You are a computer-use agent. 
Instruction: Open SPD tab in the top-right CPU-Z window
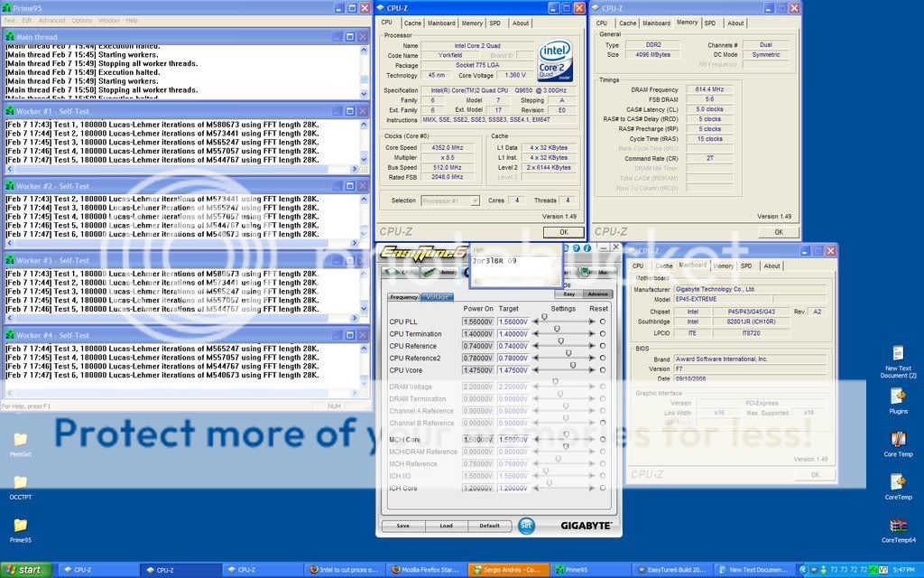(710, 23)
